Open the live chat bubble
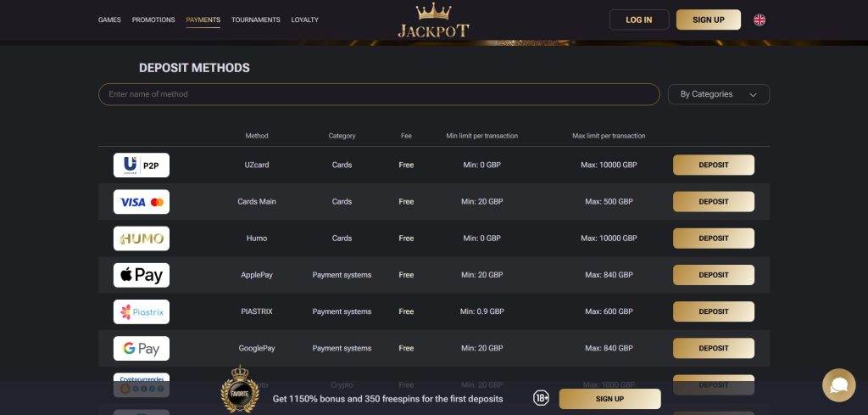Viewport: 868px width, 415px height. point(838,385)
